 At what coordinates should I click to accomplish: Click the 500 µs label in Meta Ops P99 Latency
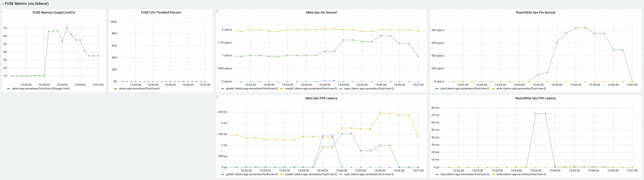(223, 156)
